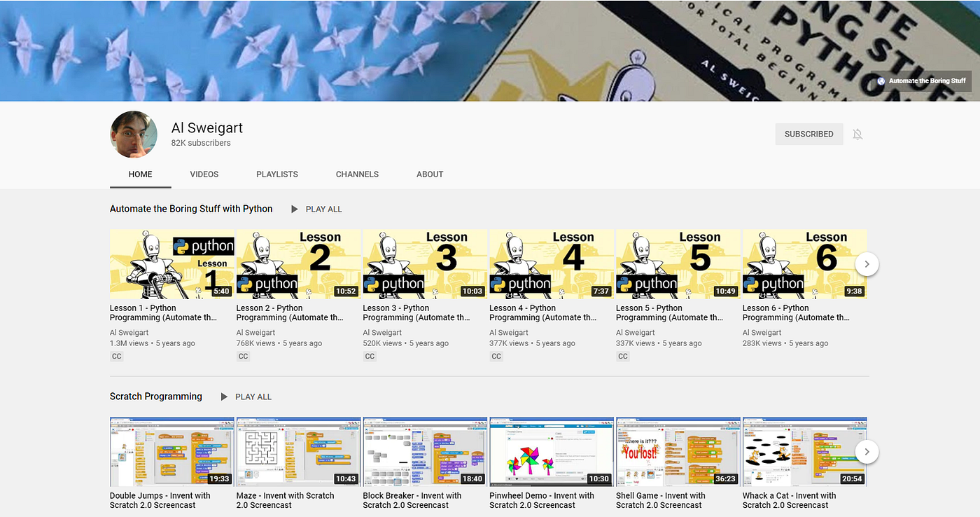This screenshot has width=980, height=517.
Task: Click the CC badge under Lesson 3
Action: point(370,356)
